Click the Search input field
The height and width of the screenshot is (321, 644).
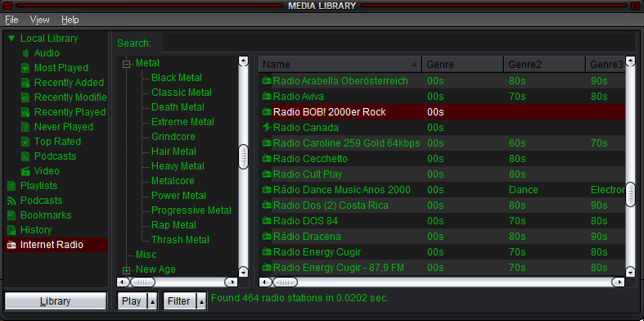399,43
